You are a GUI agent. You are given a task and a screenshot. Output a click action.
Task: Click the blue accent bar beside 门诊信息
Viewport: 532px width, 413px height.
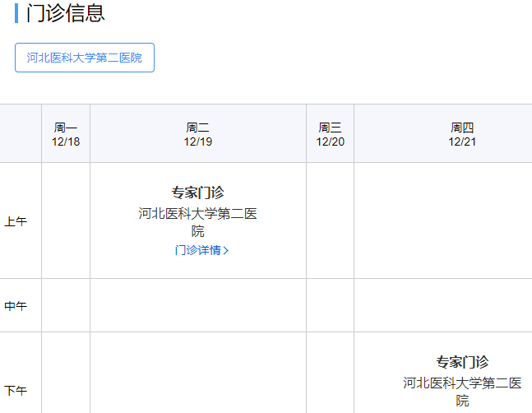16,13
